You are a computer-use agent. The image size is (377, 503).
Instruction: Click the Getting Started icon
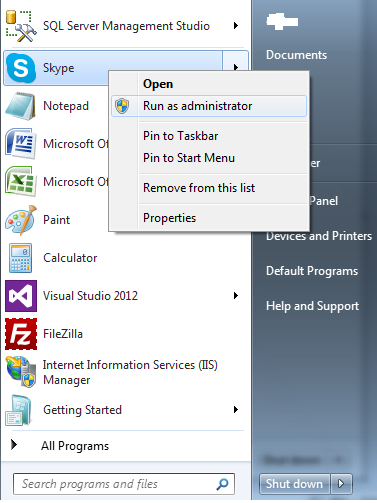(x=19, y=410)
